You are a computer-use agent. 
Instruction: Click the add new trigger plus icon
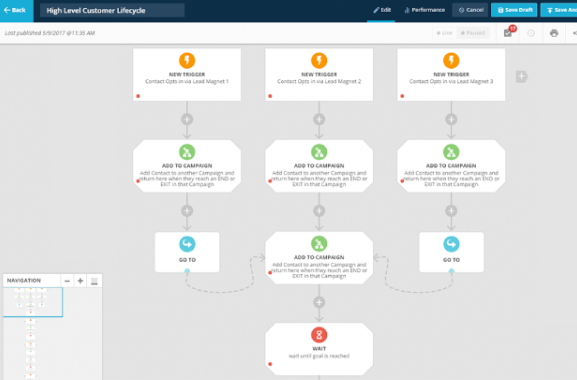(x=521, y=77)
